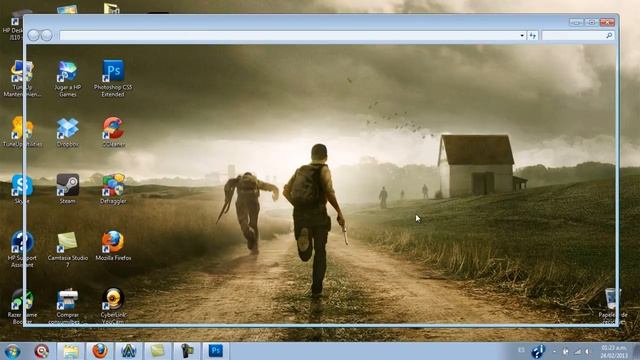The image size is (640, 360).
Task: Open the volume tray icon
Action: point(588,351)
